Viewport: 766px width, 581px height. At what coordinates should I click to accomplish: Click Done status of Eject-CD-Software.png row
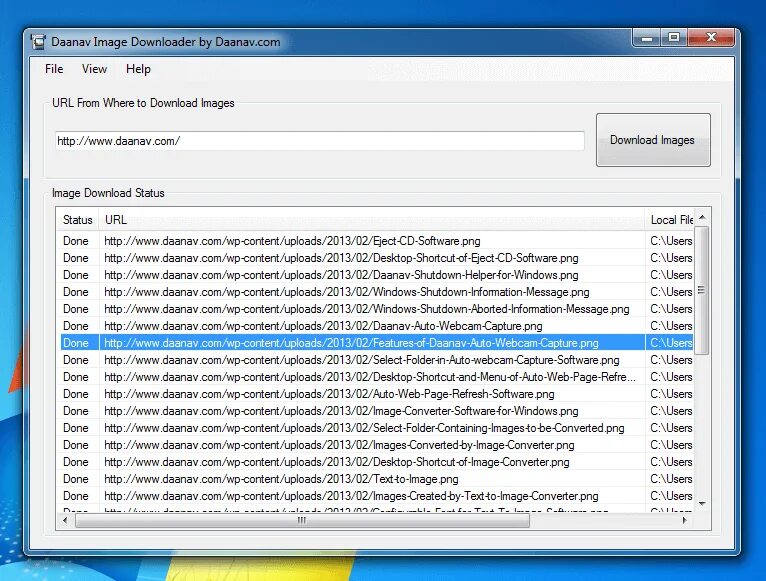point(76,241)
